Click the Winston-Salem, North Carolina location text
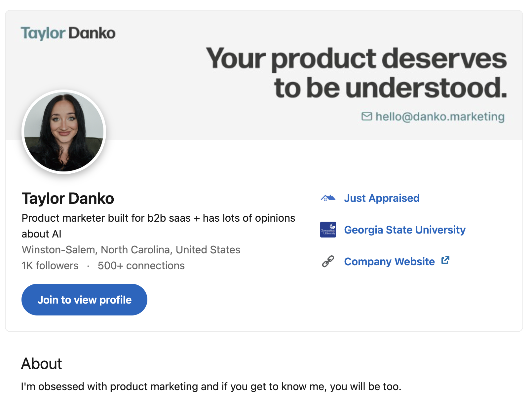This screenshot has width=532, height=403. pyautogui.click(x=131, y=250)
